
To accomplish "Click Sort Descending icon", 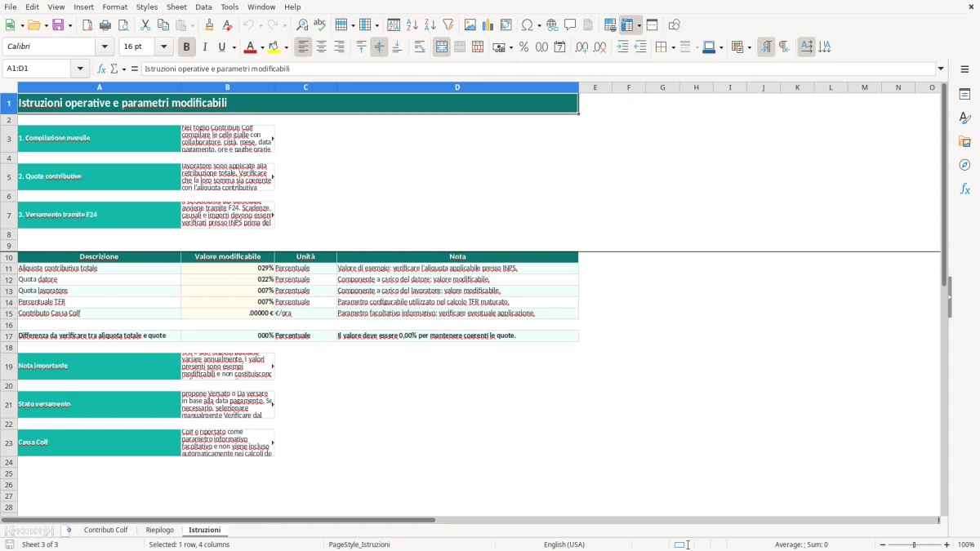I will click(430, 25).
